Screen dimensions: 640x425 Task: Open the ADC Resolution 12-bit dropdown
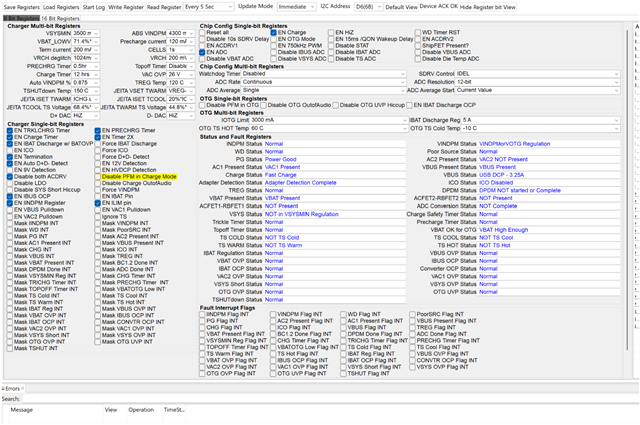coord(538,82)
